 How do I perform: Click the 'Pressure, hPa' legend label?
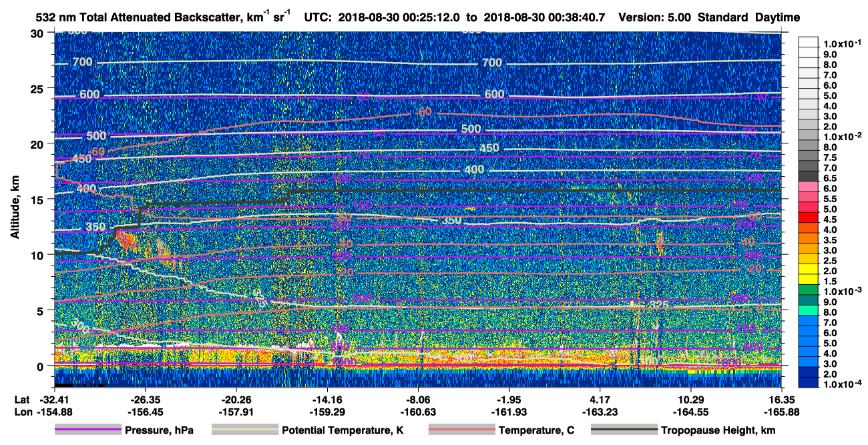coord(159,431)
